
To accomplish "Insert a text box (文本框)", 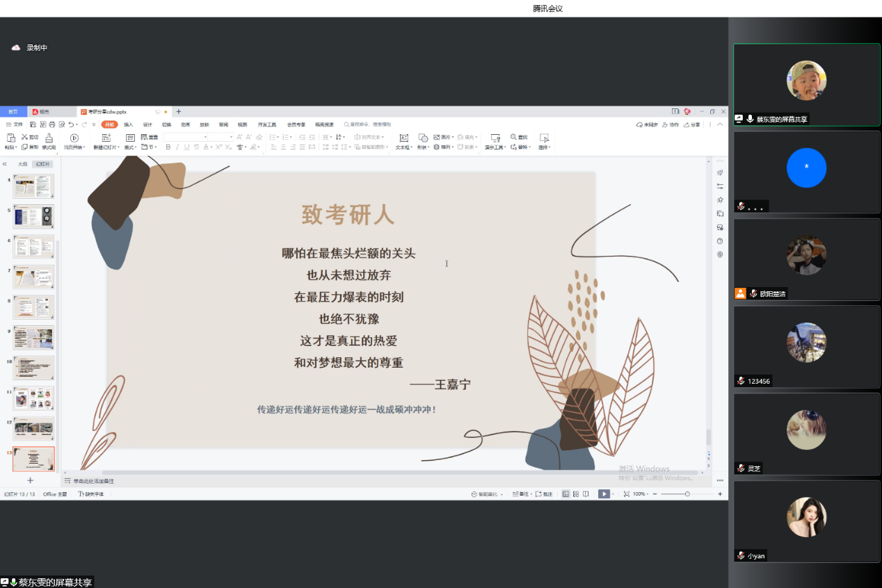I will (403, 138).
